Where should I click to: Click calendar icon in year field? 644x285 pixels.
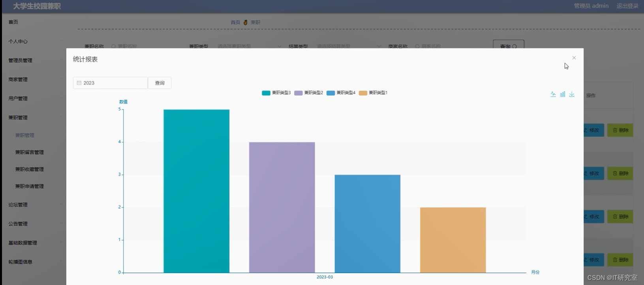pos(79,83)
